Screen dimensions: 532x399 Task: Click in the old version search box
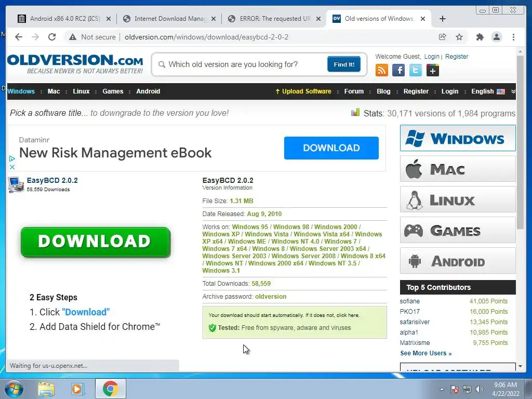pos(241,64)
